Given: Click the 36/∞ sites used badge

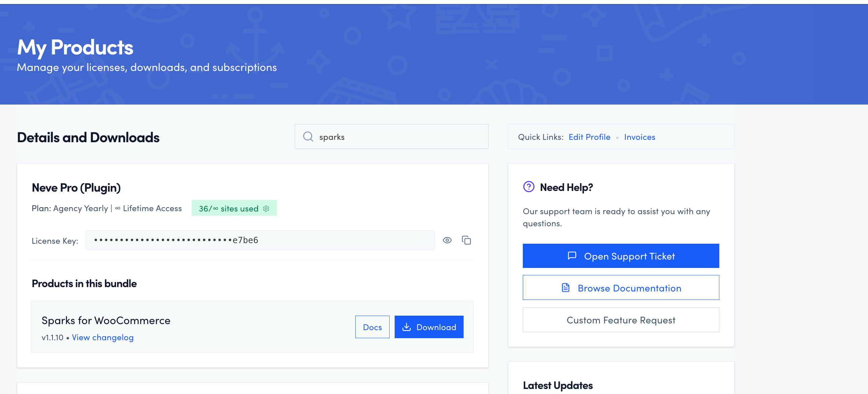Looking at the screenshot, I should tap(234, 208).
